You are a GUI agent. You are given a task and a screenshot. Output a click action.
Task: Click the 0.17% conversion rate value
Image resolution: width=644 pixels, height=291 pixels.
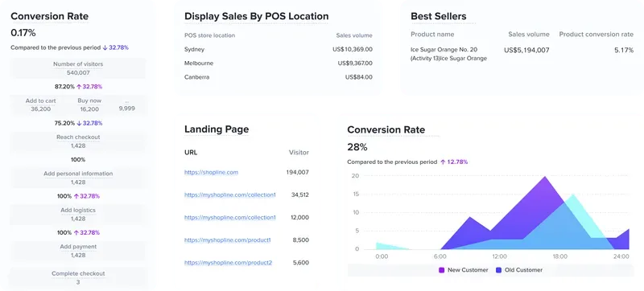tap(23, 32)
